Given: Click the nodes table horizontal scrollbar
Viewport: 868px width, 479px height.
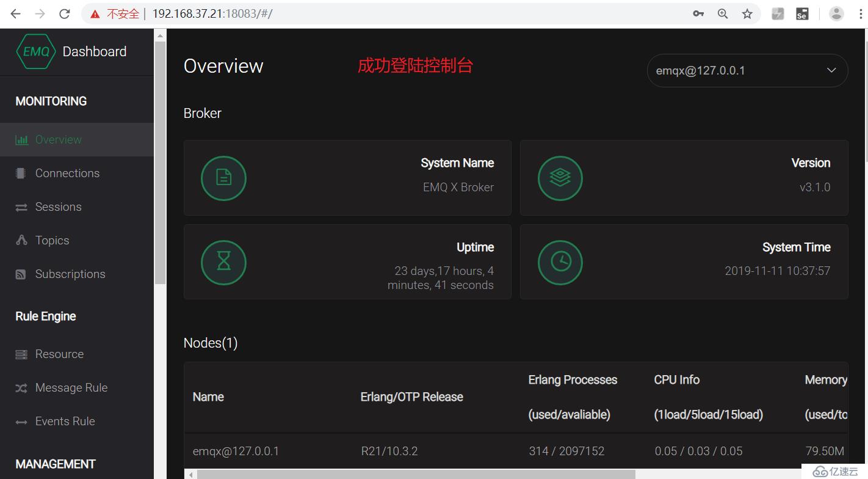Looking at the screenshot, I should (x=416, y=474).
